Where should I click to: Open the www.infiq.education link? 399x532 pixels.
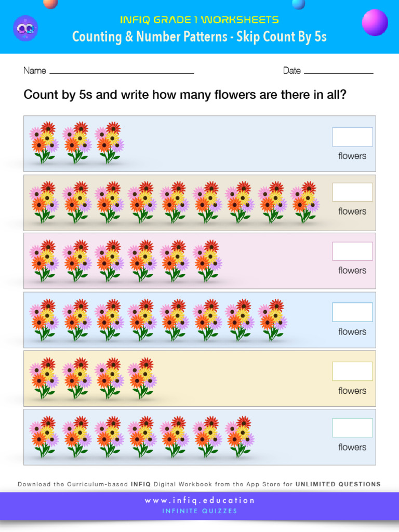[x=199, y=500]
